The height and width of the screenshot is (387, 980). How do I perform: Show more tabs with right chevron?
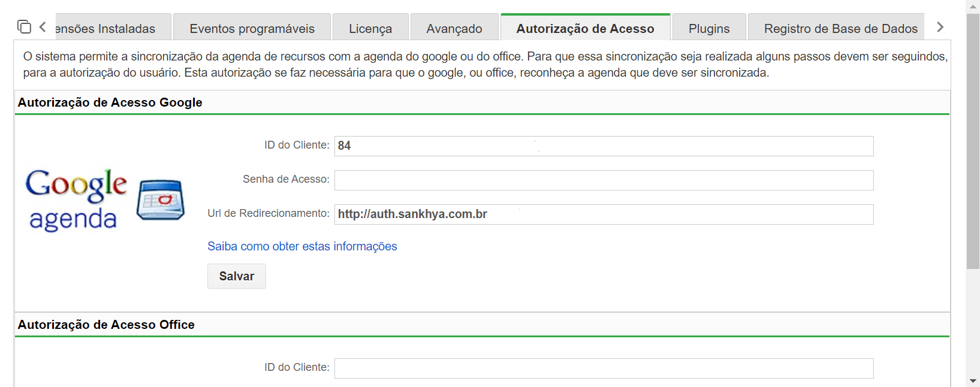point(940,27)
